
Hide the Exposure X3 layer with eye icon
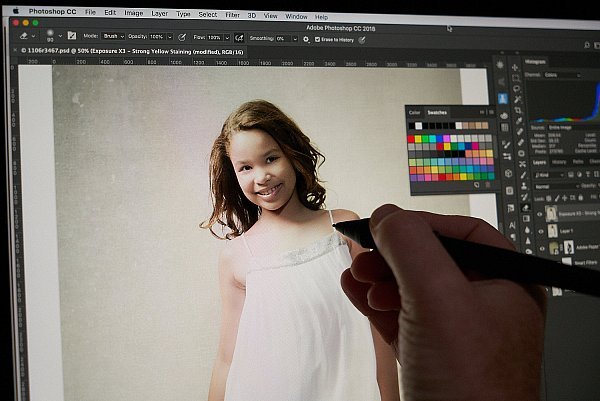click(540, 215)
